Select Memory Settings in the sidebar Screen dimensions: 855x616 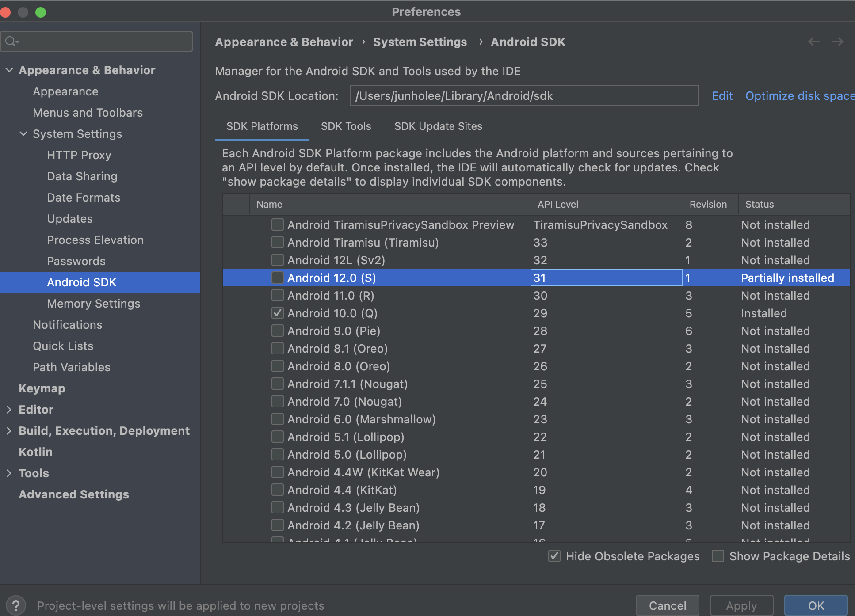click(93, 304)
